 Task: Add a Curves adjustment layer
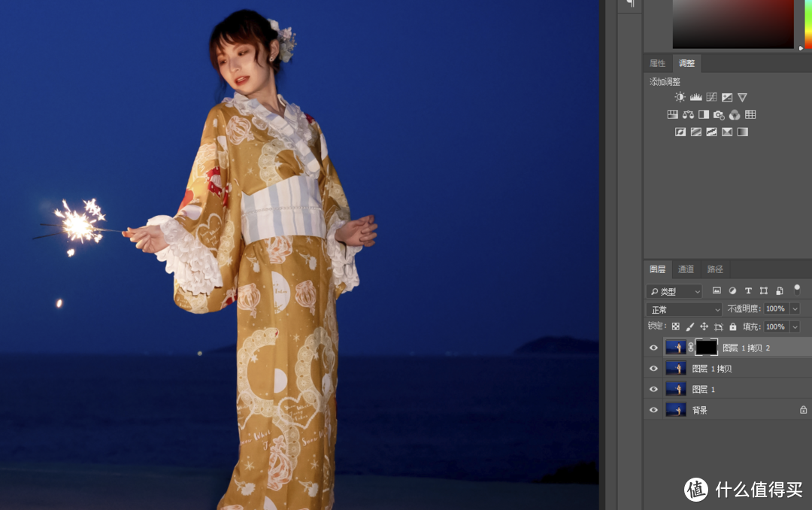(711, 97)
